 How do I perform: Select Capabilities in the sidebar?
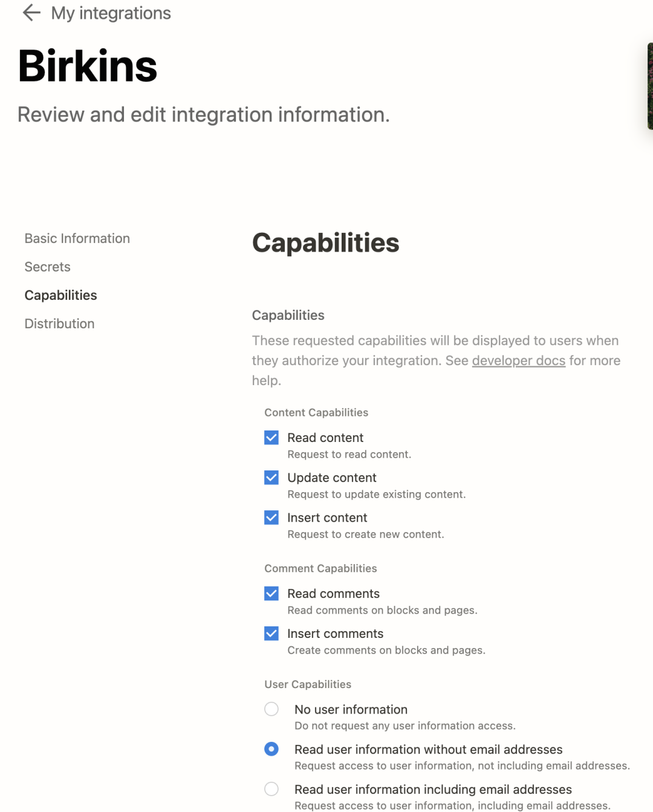coord(60,295)
